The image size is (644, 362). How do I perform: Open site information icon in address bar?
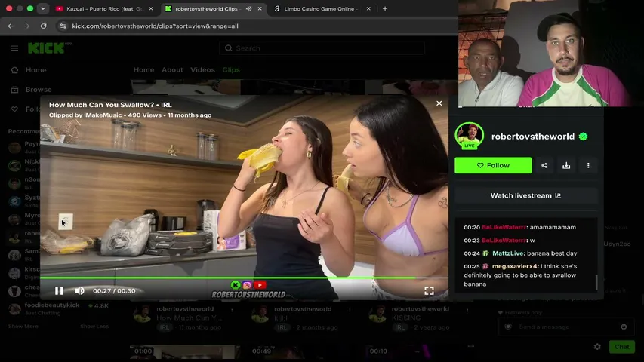pos(63,26)
